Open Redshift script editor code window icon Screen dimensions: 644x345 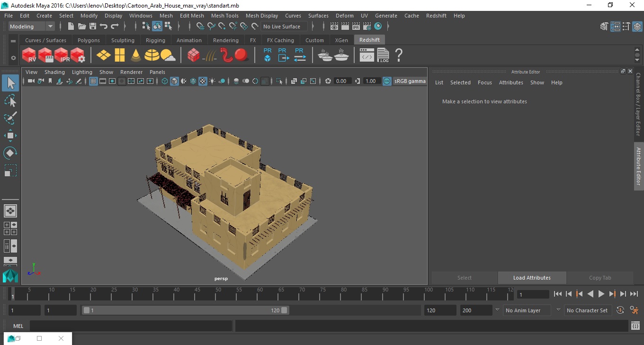coord(367,55)
